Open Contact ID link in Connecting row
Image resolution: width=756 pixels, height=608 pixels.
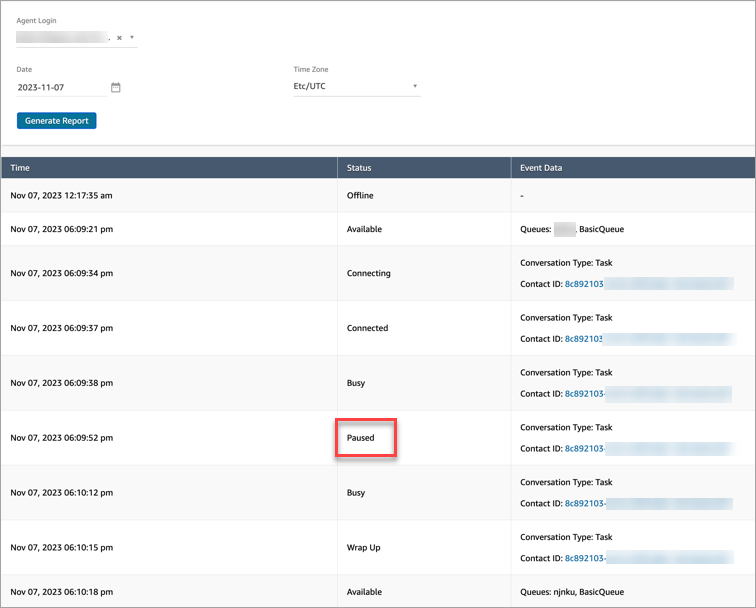(584, 284)
